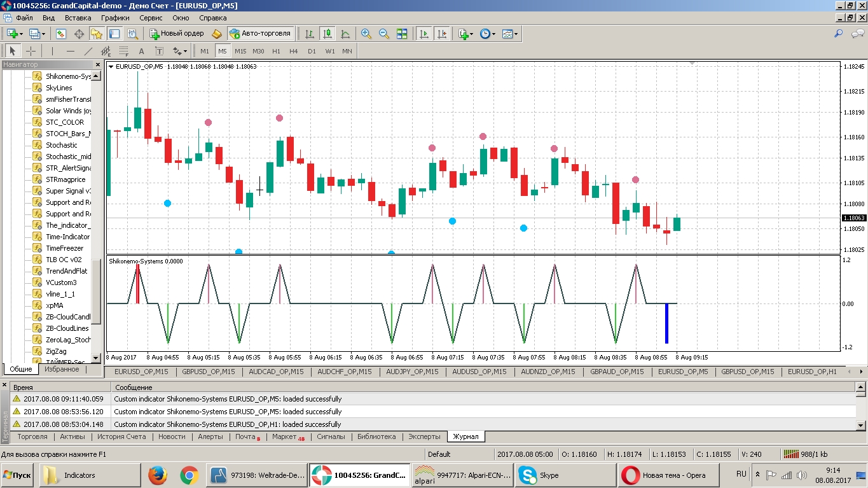Switch timeframe to H1
Viewport: 868px width, 488px height.
(276, 51)
